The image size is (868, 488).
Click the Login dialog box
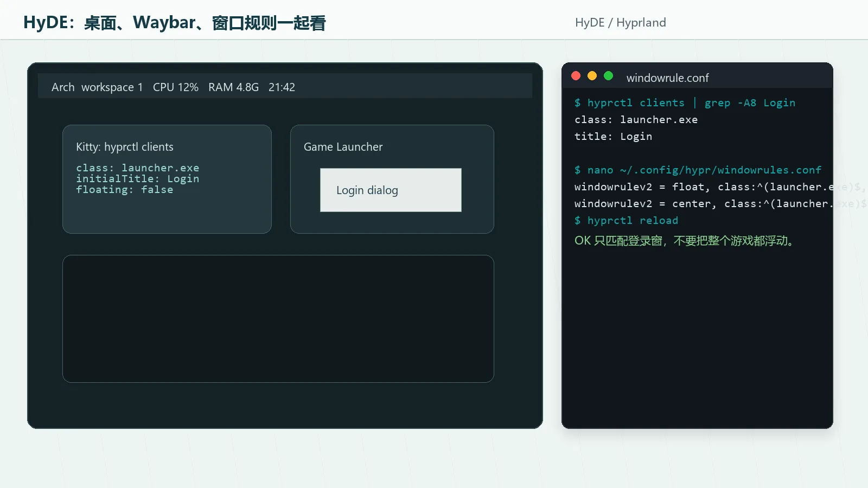click(x=391, y=190)
